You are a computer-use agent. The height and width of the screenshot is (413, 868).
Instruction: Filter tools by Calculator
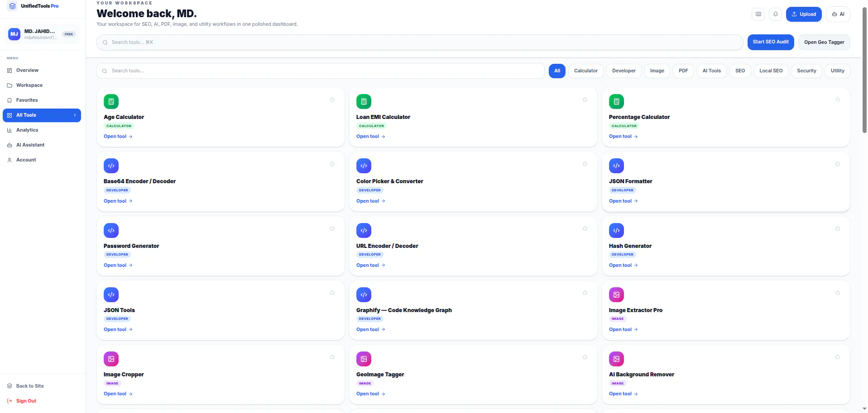[x=586, y=71]
